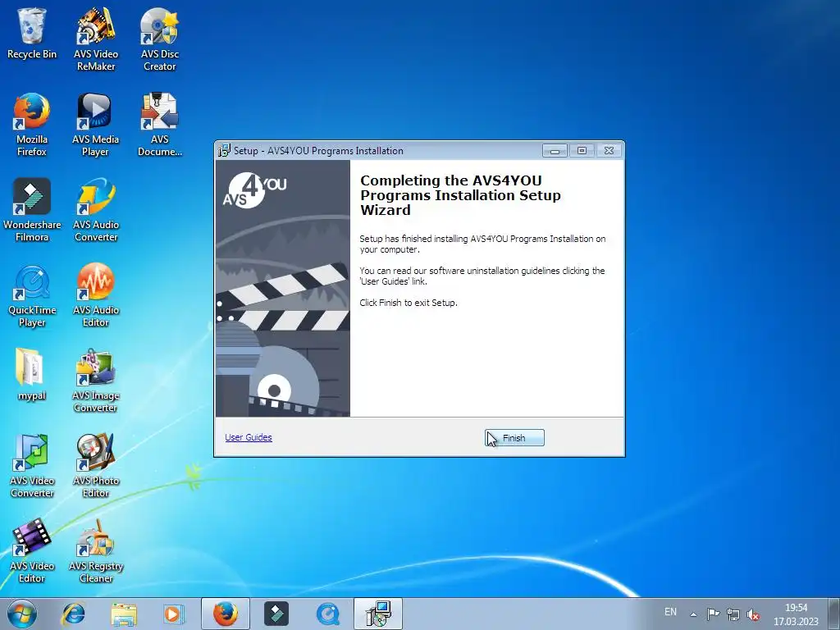Open the Windows Start menu
Image resolution: width=840 pixels, height=630 pixels.
22,614
